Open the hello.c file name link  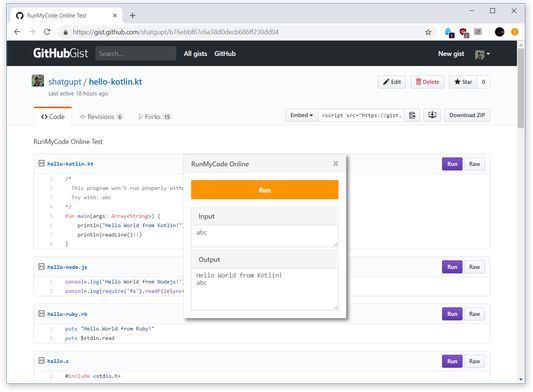click(58, 361)
